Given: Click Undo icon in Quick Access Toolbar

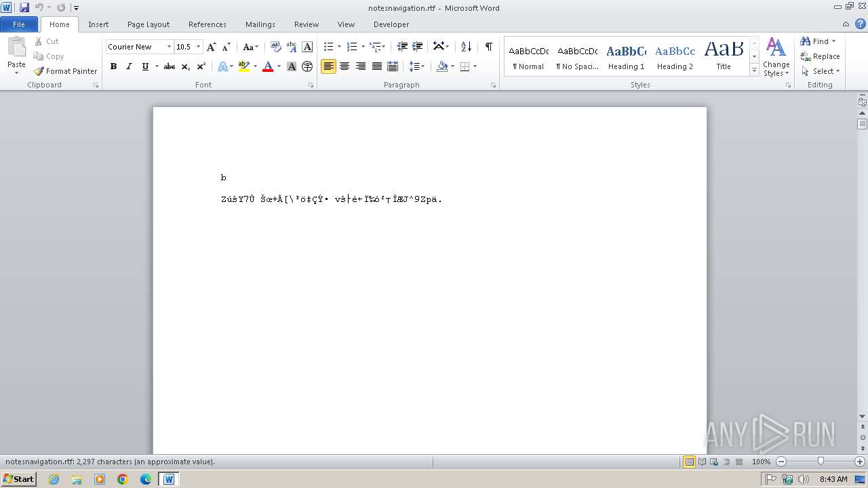Looking at the screenshot, I should (x=39, y=7).
